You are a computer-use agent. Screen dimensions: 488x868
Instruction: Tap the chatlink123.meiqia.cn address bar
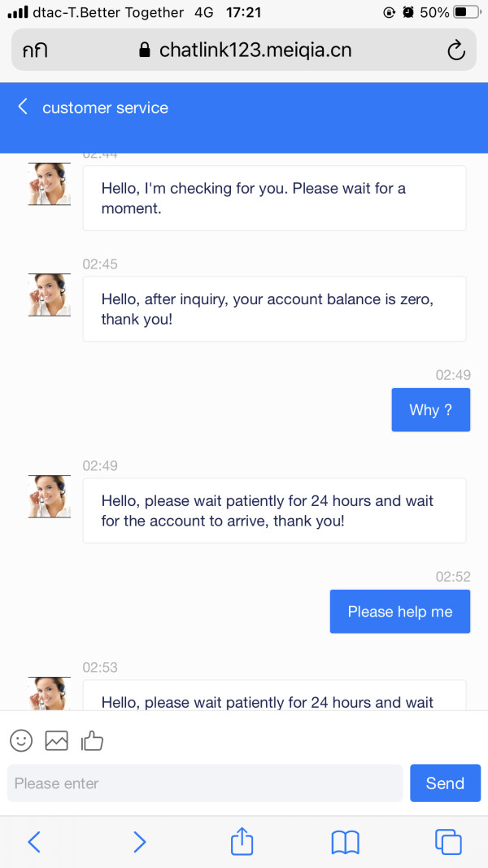point(244,50)
